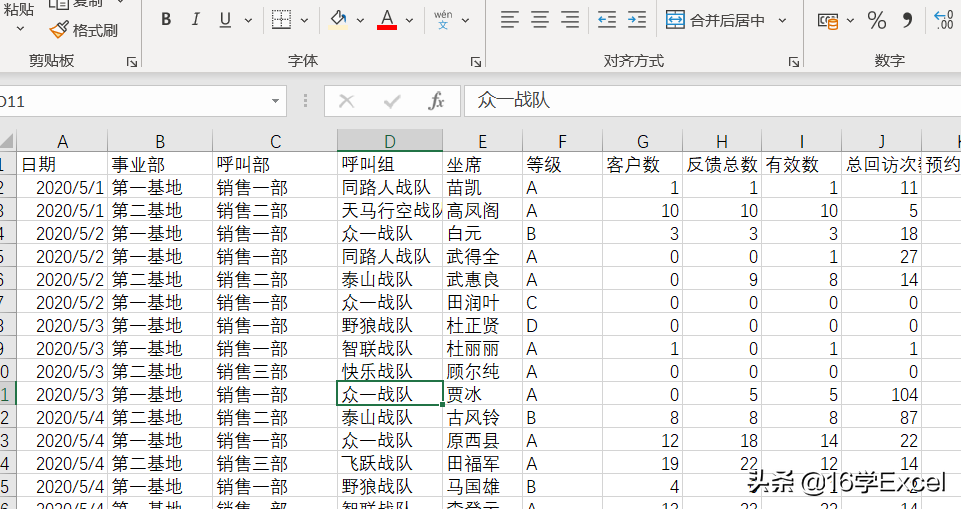Image resolution: width=961 pixels, height=509 pixels.
Task: Click header cell 等级
Action: pyautogui.click(x=563, y=164)
